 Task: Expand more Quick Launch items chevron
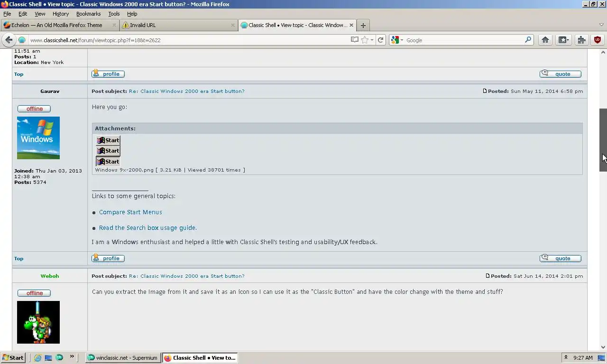(x=72, y=356)
